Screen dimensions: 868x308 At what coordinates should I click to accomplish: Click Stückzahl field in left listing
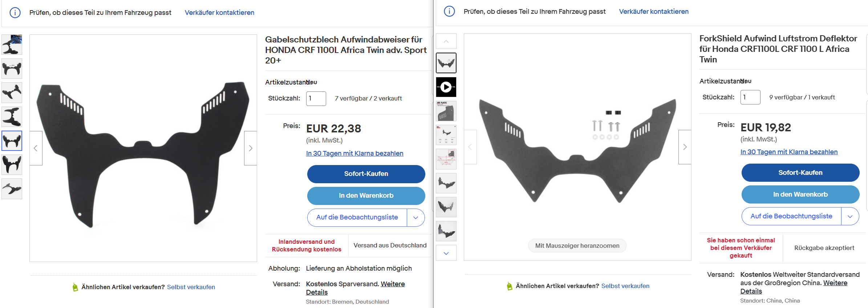[x=316, y=98]
